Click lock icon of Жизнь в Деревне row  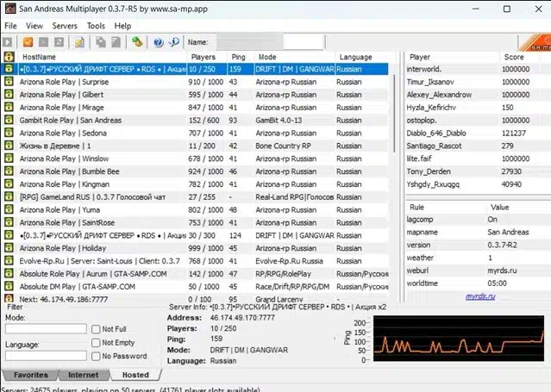tap(9, 146)
